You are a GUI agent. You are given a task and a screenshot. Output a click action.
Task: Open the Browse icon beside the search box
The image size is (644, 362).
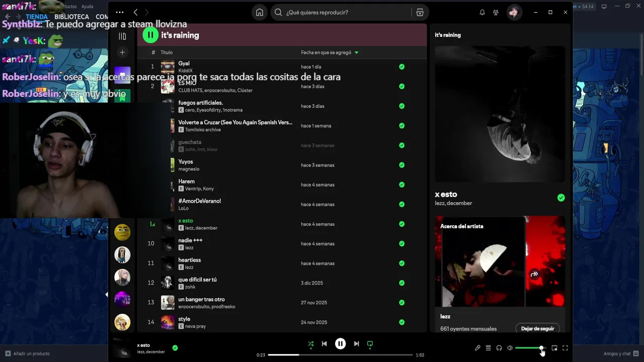(420, 13)
